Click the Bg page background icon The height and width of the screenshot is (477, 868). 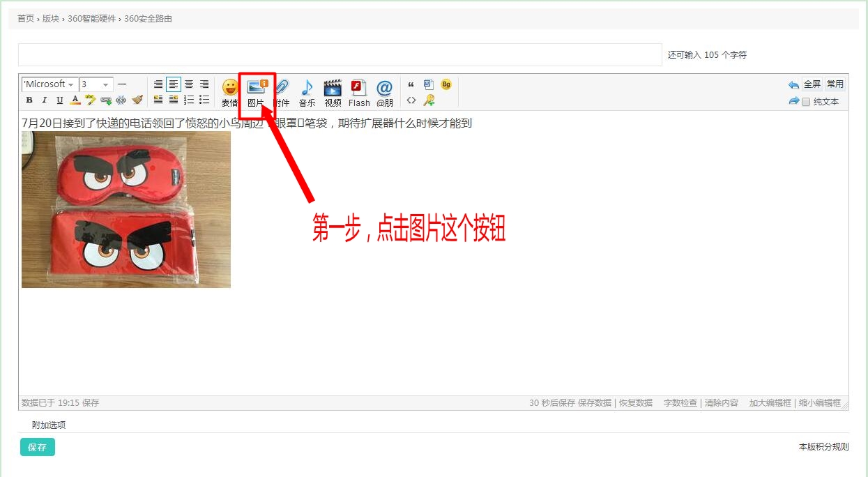[446, 84]
